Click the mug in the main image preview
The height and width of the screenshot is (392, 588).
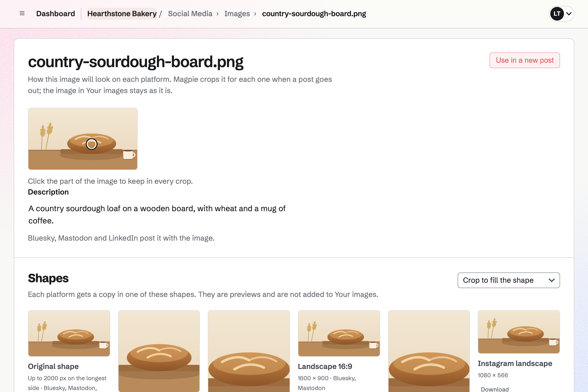pyautogui.click(x=129, y=155)
